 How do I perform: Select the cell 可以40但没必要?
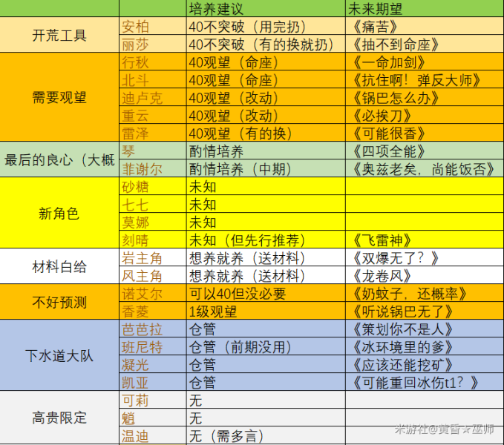266,293
